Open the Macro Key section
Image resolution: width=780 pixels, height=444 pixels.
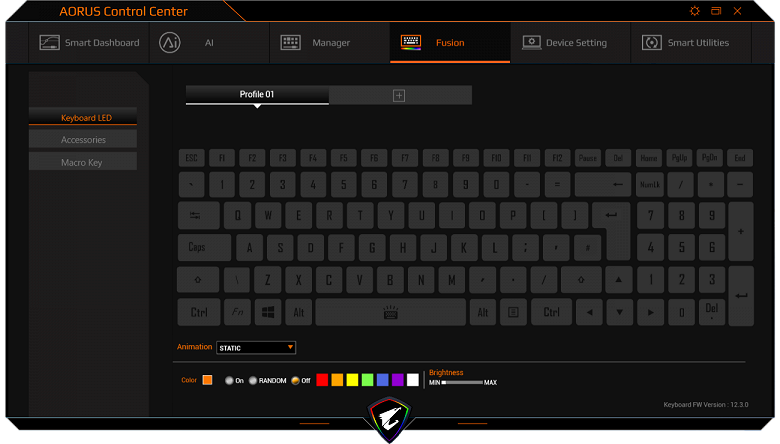pyautogui.click(x=83, y=162)
